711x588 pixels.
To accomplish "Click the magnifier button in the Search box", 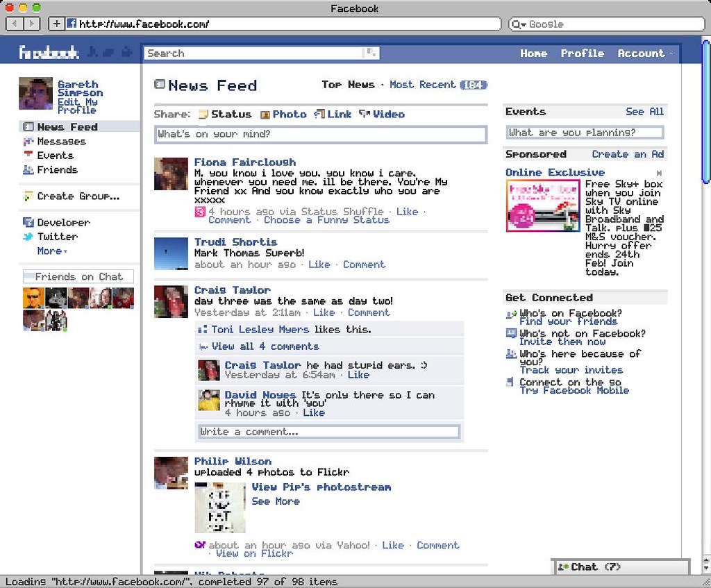I will (x=371, y=53).
